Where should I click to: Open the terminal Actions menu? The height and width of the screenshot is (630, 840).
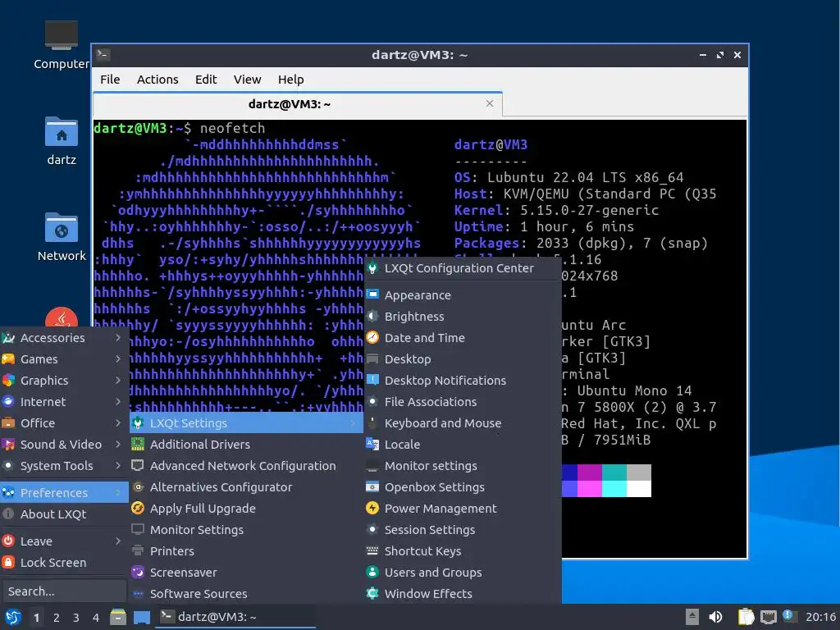(x=157, y=80)
